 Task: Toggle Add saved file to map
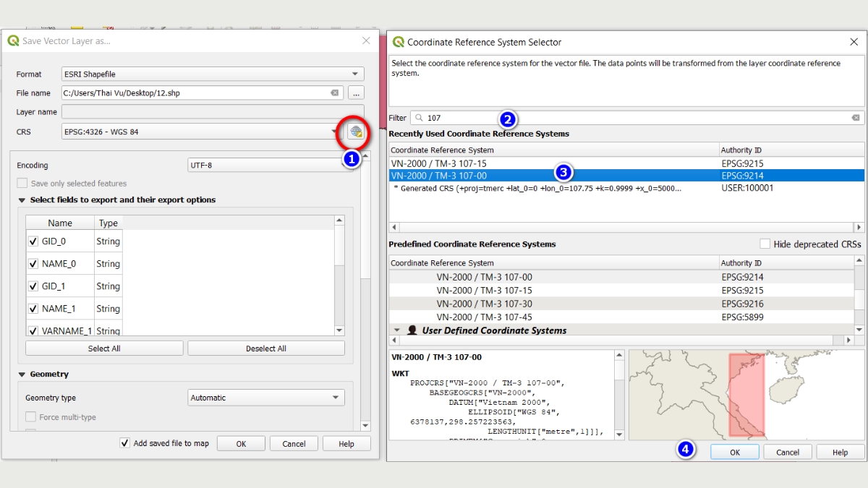(x=125, y=443)
